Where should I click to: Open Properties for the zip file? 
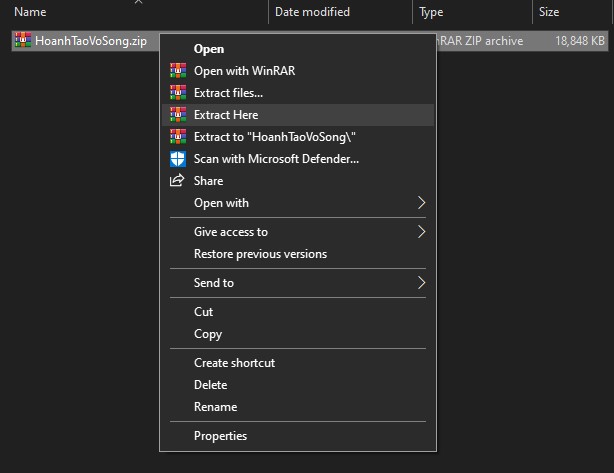tap(220, 436)
